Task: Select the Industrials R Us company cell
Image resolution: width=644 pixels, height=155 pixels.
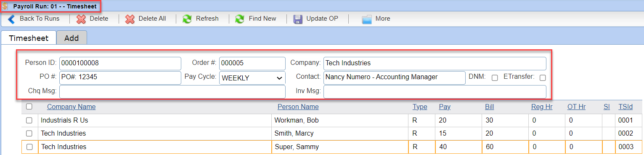Action: pos(155,120)
